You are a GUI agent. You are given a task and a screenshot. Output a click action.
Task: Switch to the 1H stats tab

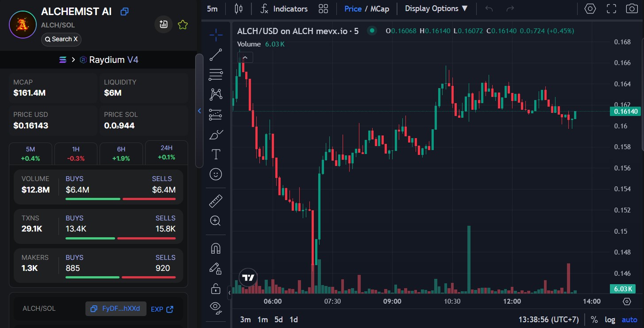[x=76, y=153]
